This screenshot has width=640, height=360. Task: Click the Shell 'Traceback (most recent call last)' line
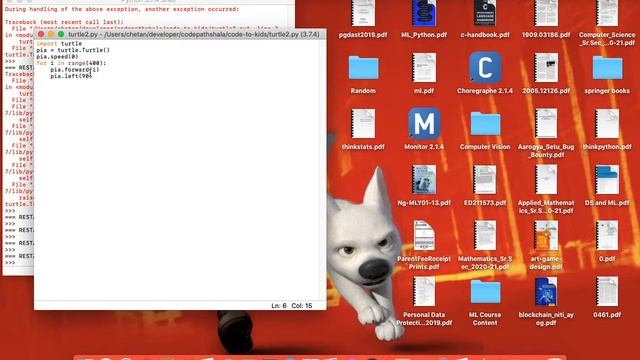64,22
